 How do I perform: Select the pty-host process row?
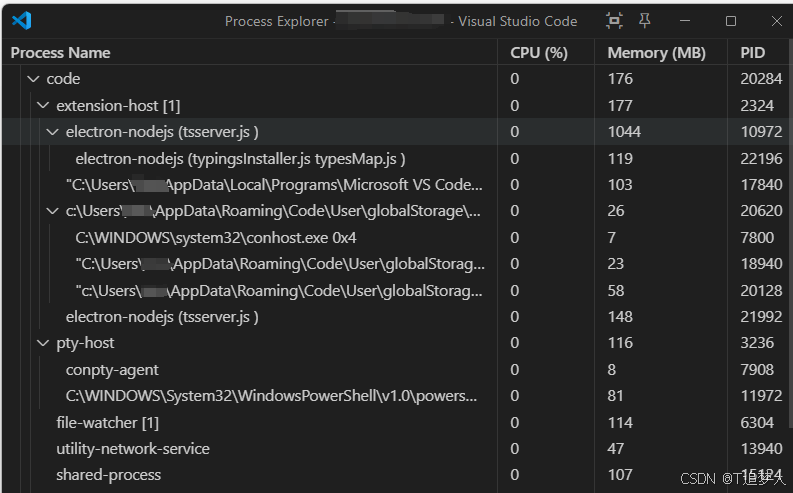(x=395, y=343)
